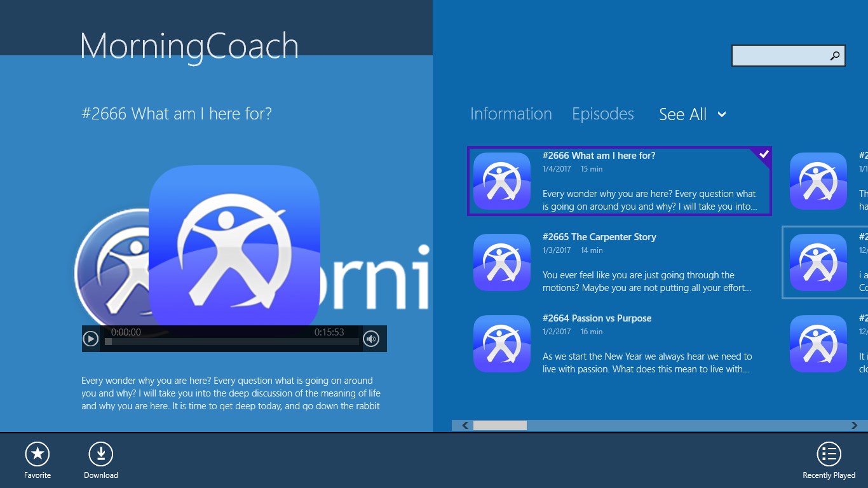Click the Passion vs Purpose description text
The height and width of the screenshot is (488, 868).
coord(648,363)
